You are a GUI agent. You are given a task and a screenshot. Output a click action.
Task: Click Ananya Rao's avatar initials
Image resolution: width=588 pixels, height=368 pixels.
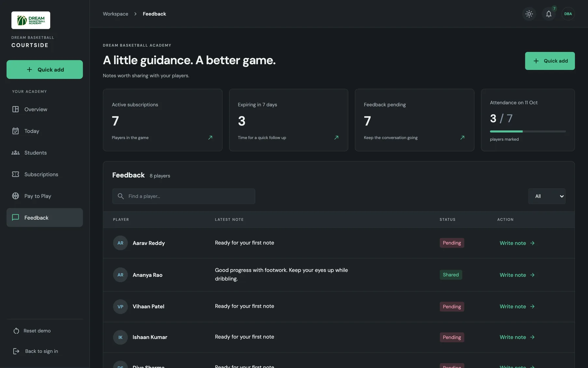coord(120,275)
